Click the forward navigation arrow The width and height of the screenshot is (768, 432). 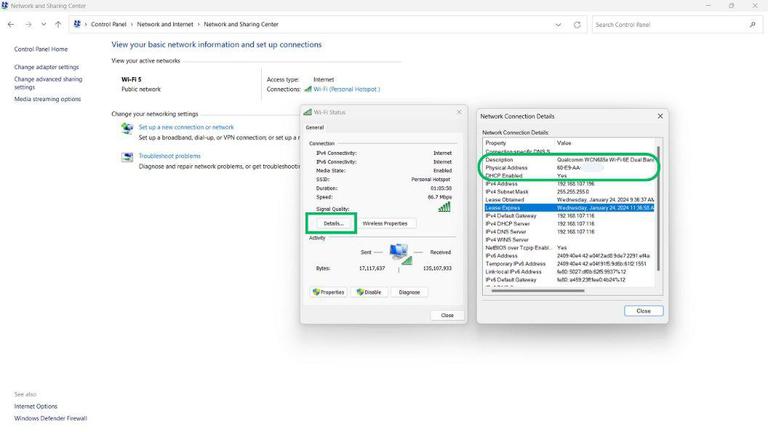[28, 24]
